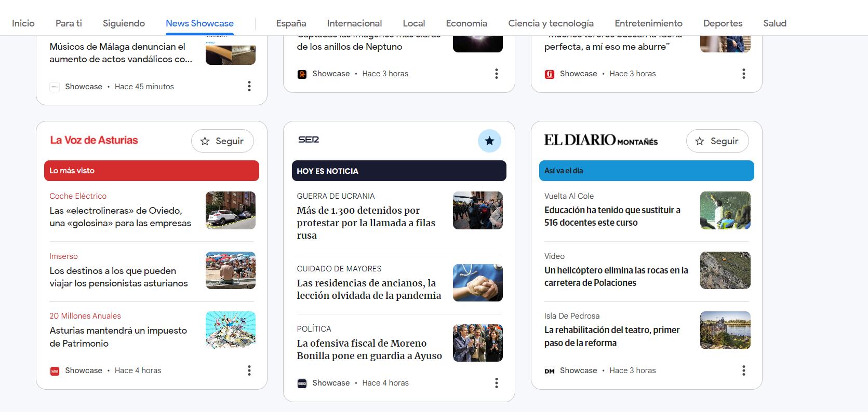
Task: Click 'HOY ES NOTICIA' dark banner
Action: (399, 171)
